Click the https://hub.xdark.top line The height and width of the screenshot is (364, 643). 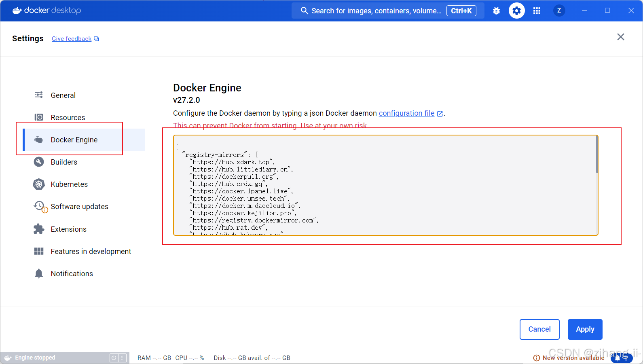tap(232, 162)
